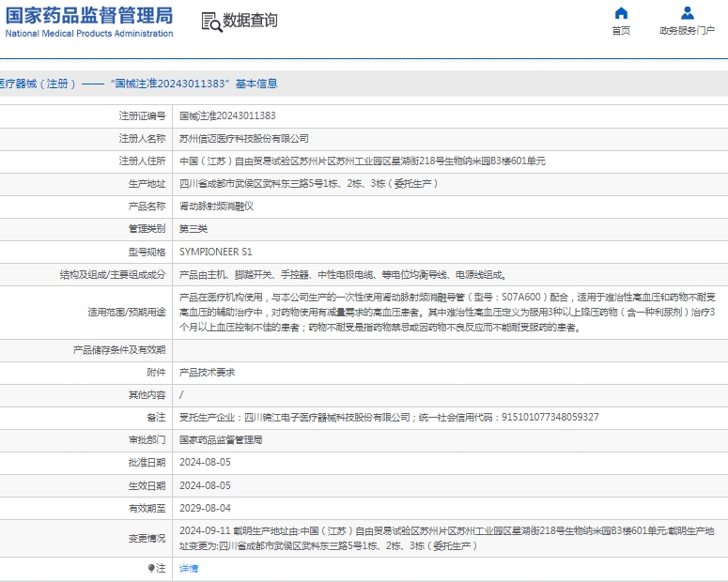Screen dimensions: 728x582
Task: Click the 产品储存条件及有效期 row label
Action: tap(119, 350)
